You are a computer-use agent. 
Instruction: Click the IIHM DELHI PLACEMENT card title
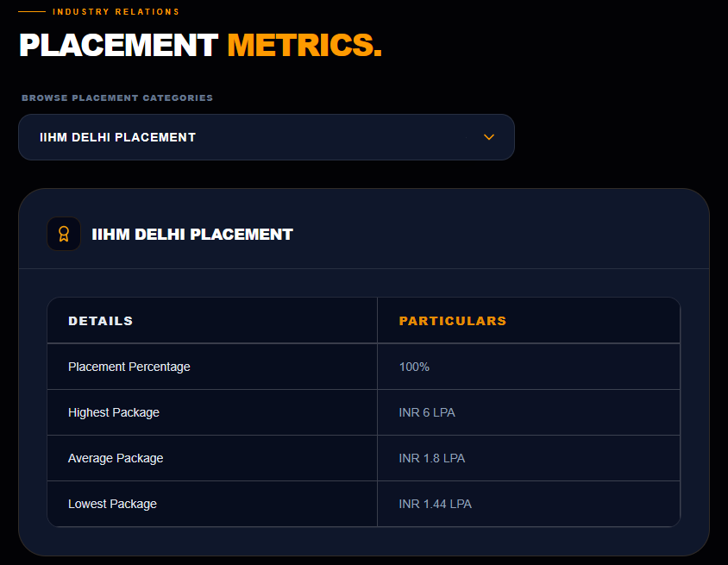point(192,235)
